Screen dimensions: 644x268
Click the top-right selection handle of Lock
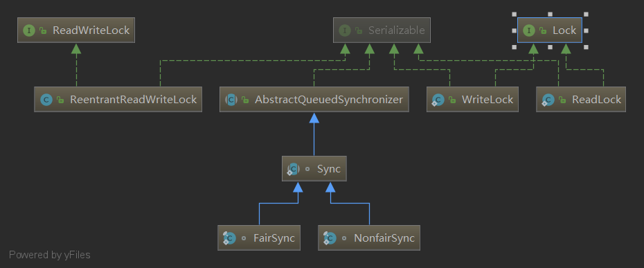(586, 14)
